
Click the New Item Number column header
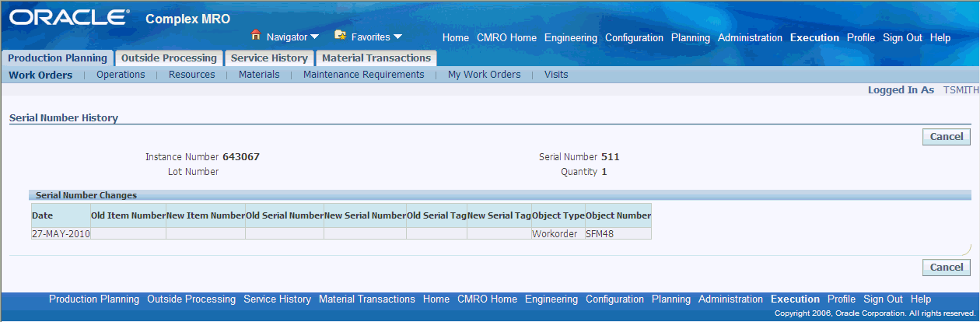(206, 215)
